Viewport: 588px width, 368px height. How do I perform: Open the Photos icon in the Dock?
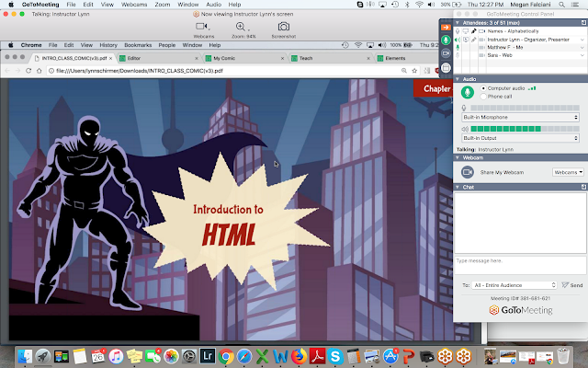pyautogui.click(x=171, y=356)
